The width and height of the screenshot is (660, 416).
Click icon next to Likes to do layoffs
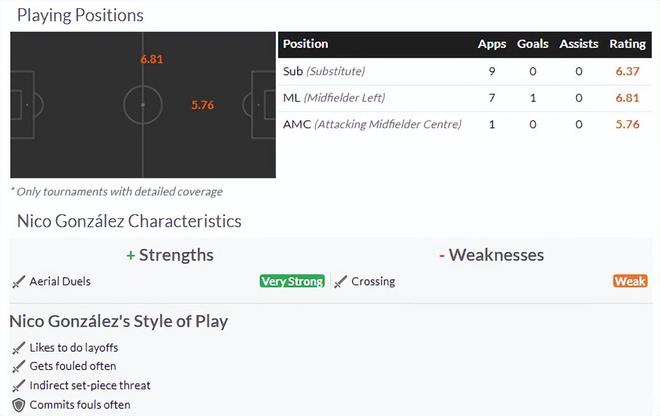click(x=18, y=348)
